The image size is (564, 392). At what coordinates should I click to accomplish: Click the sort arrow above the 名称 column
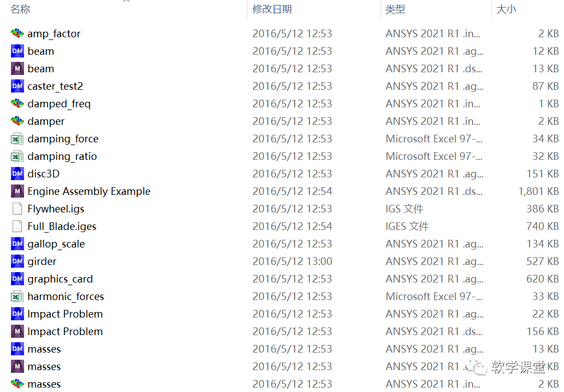tap(126, 1)
